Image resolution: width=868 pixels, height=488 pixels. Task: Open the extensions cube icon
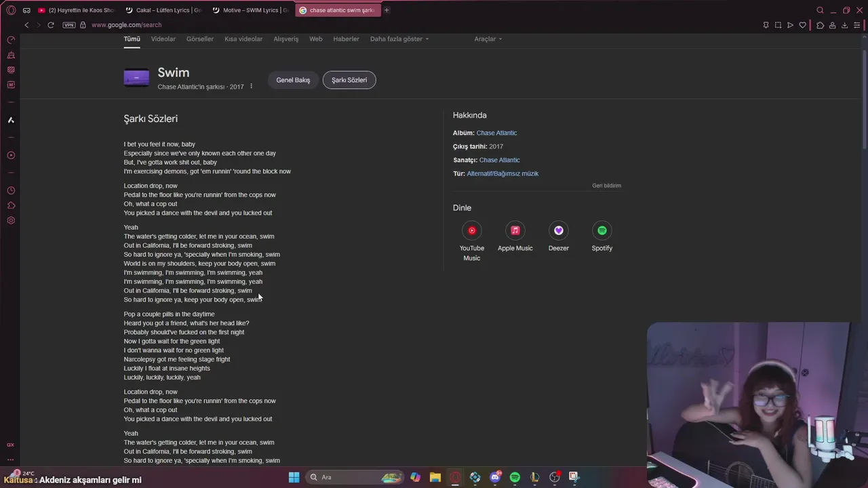(x=820, y=25)
